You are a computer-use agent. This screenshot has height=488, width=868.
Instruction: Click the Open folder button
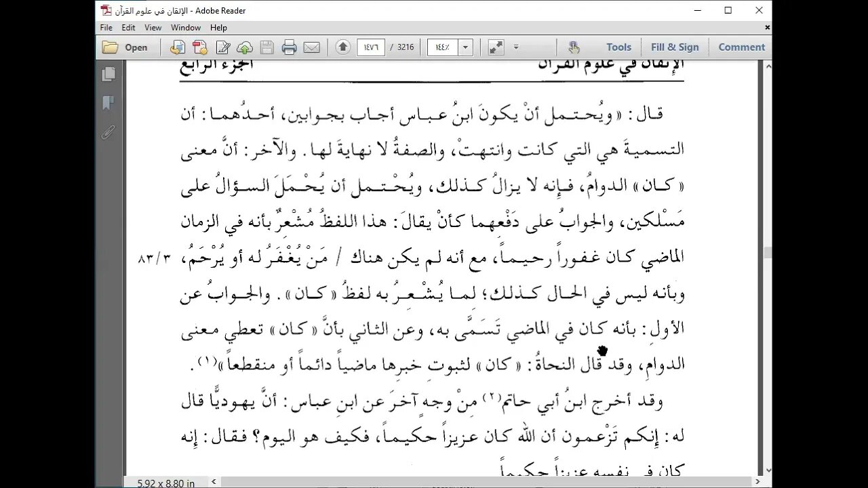(x=125, y=47)
